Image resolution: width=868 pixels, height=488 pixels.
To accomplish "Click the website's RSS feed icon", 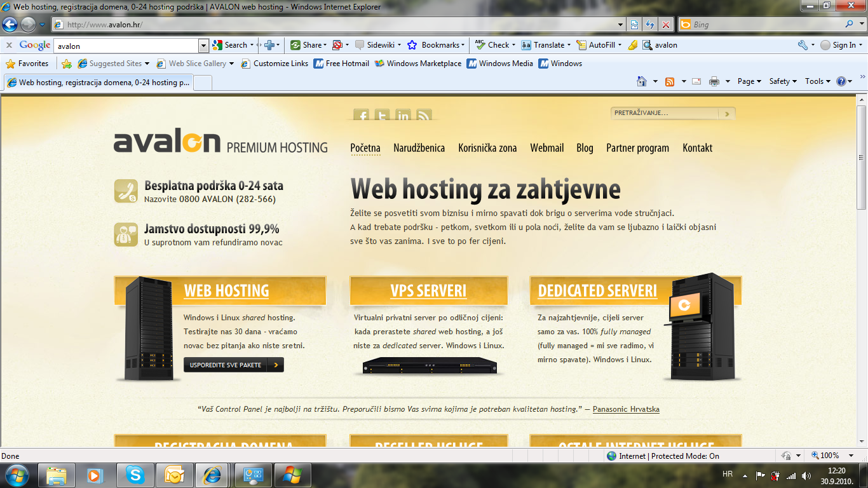I will click(x=424, y=116).
